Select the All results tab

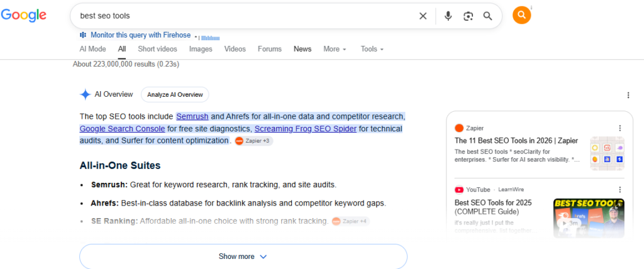pos(122,49)
